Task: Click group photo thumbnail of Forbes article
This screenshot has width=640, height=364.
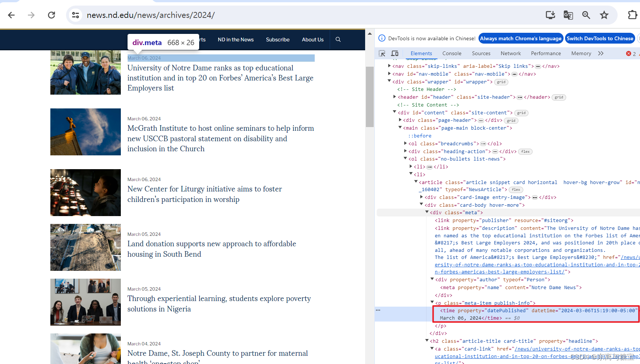Action: pyautogui.click(x=85, y=73)
